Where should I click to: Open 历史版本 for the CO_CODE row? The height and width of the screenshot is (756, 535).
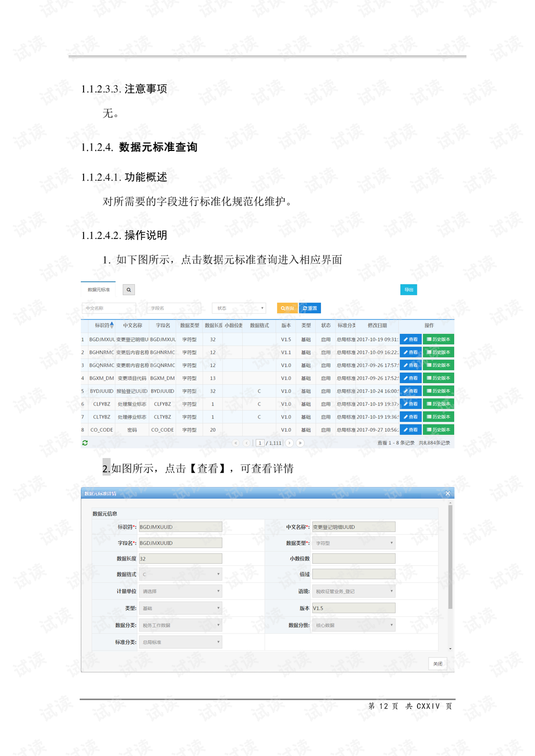[x=437, y=429]
